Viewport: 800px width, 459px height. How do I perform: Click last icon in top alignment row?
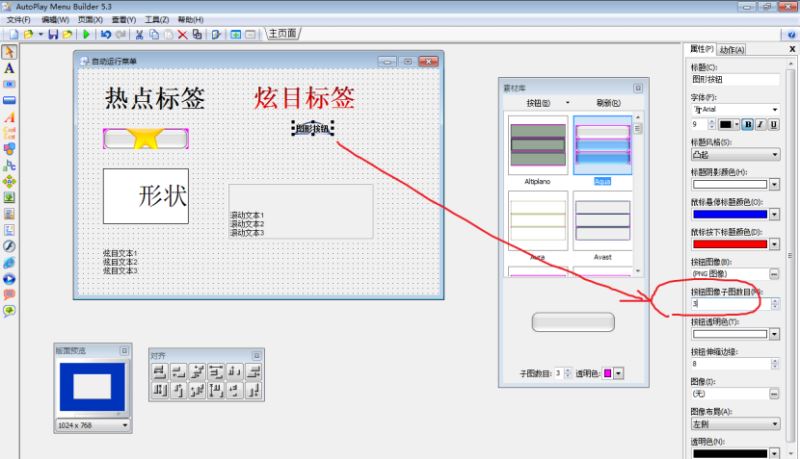[x=254, y=372]
